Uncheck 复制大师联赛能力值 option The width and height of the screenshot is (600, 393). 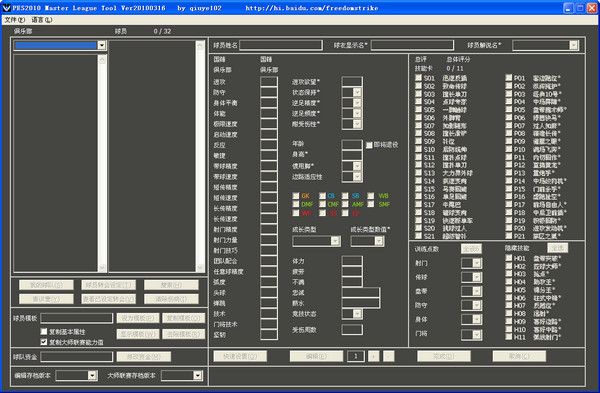tap(44, 342)
